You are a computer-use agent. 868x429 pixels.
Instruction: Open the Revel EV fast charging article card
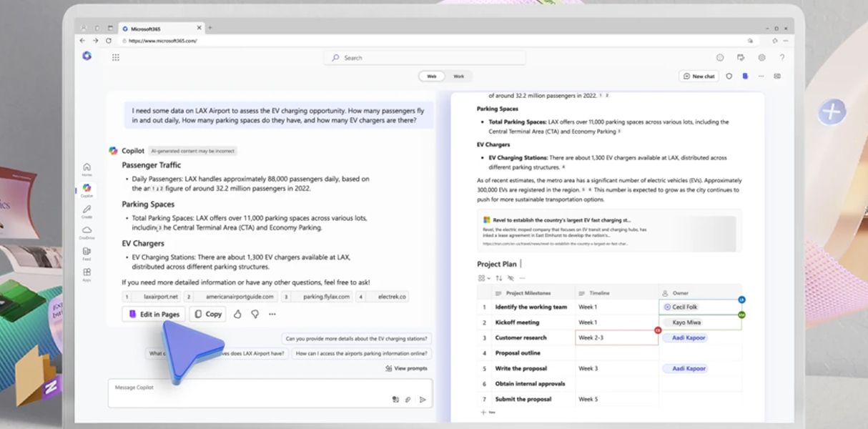click(609, 231)
